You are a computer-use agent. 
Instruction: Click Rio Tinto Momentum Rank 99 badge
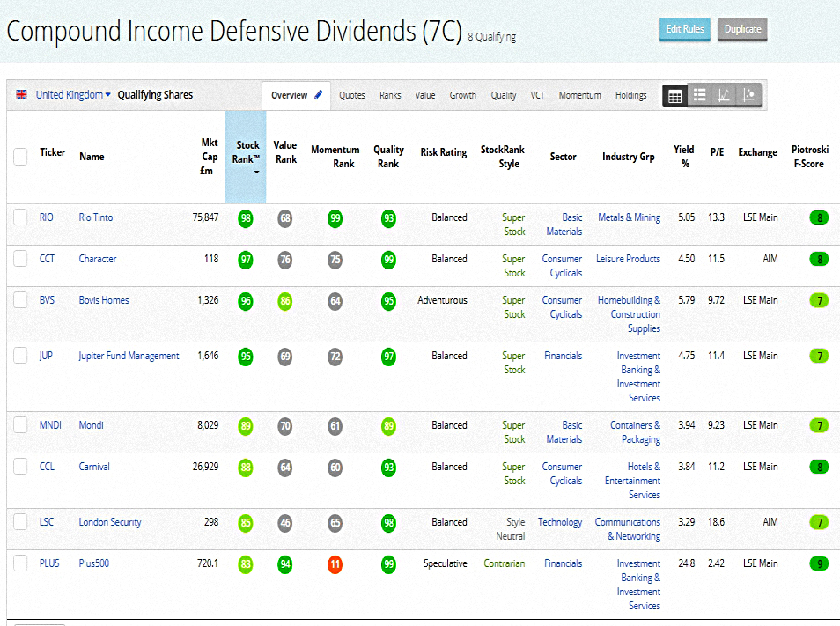click(335, 218)
